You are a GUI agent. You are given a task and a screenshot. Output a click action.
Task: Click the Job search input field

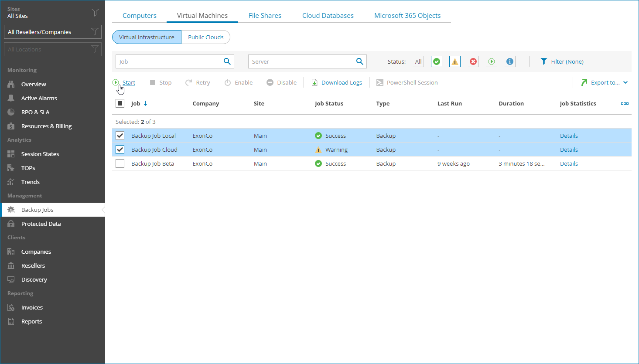(168, 61)
